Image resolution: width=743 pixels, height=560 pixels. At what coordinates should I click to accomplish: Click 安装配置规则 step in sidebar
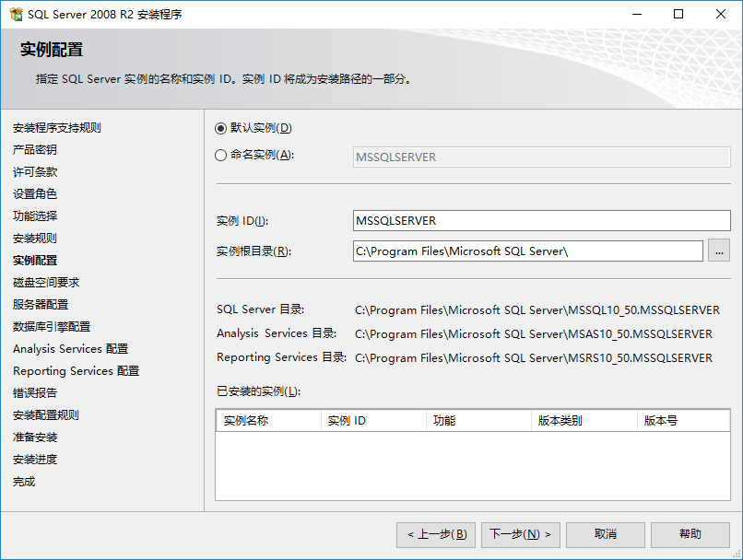point(46,415)
